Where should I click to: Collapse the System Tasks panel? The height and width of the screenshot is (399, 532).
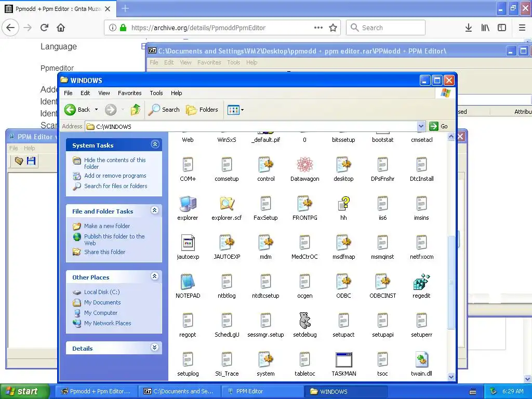pyautogui.click(x=155, y=144)
